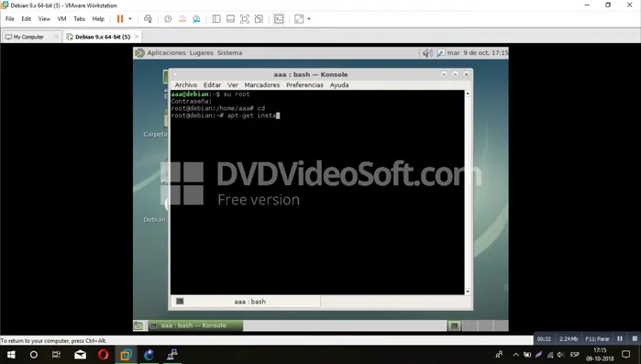
Task: Open the Sistema menu in the Debian panel
Action: pyautogui.click(x=230, y=52)
